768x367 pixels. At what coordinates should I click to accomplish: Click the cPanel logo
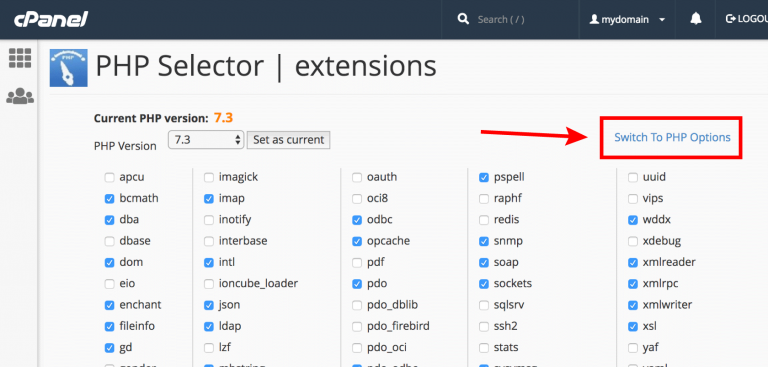(51, 20)
